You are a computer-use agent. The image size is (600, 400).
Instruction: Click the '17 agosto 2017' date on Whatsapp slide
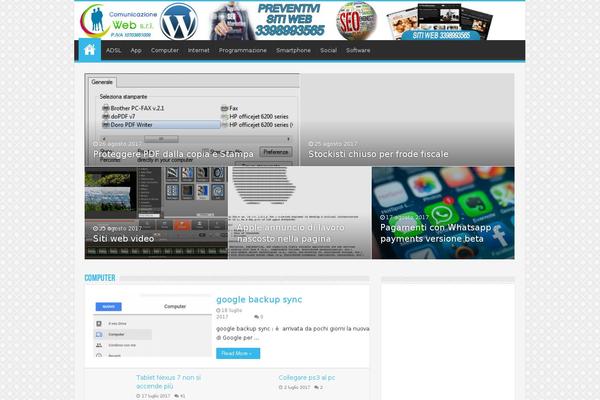[404, 217]
